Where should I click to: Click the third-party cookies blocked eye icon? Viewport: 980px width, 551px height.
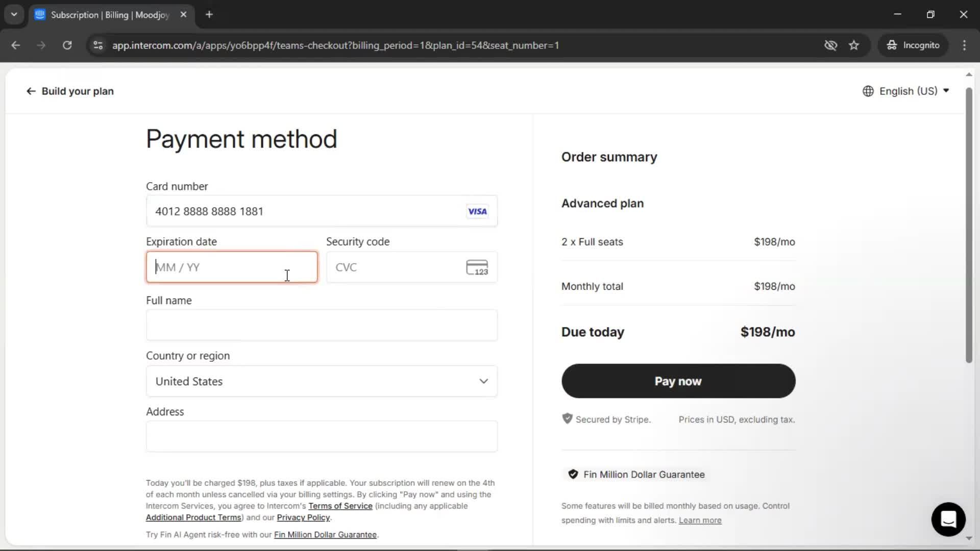click(830, 45)
